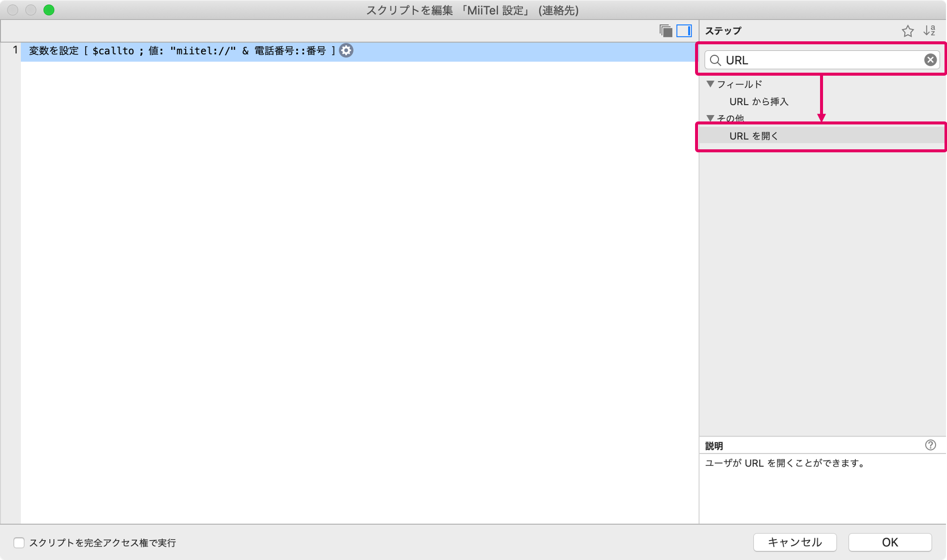Click the magnifier icon in the step search
The image size is (947, 560).
coord(715,60)
